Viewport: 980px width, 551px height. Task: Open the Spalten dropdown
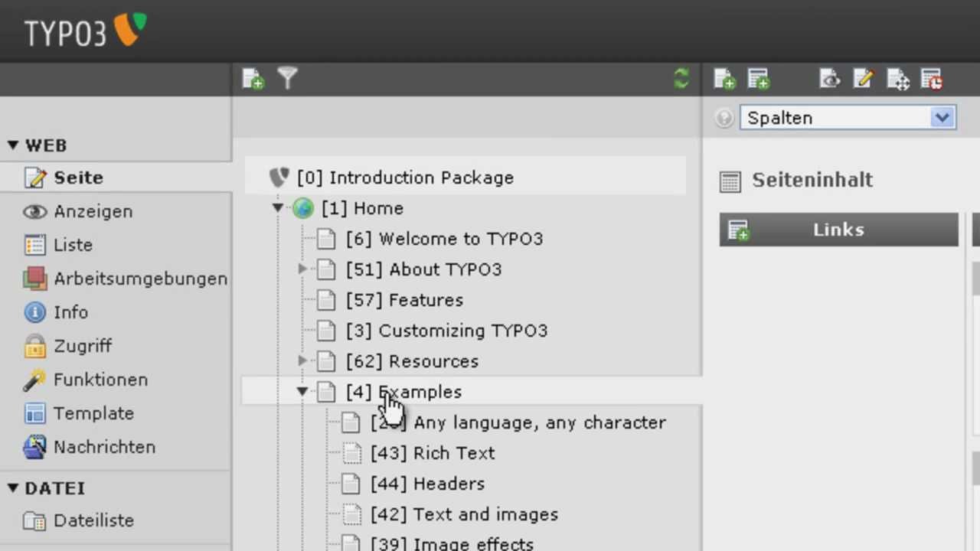pyautogui.click(x=848, y=118)
